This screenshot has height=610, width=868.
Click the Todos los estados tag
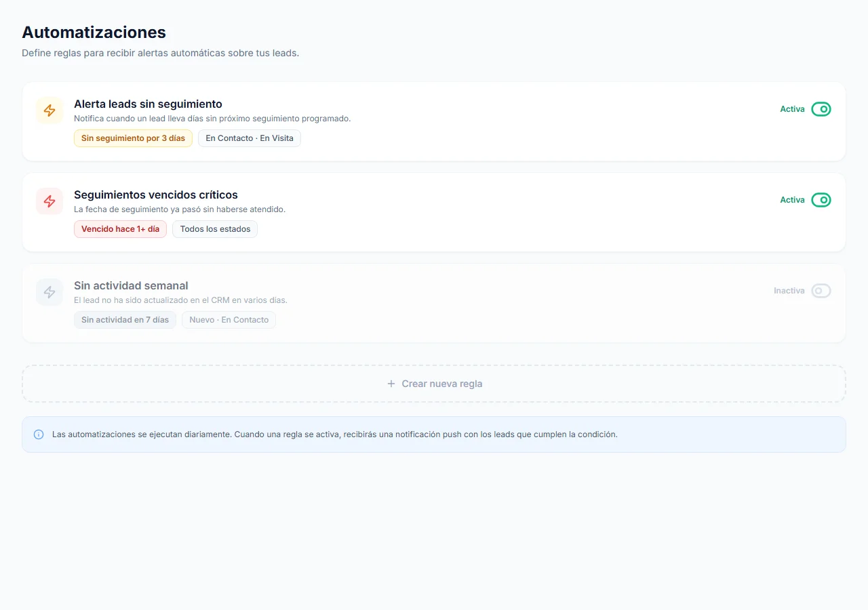[215, 229]
